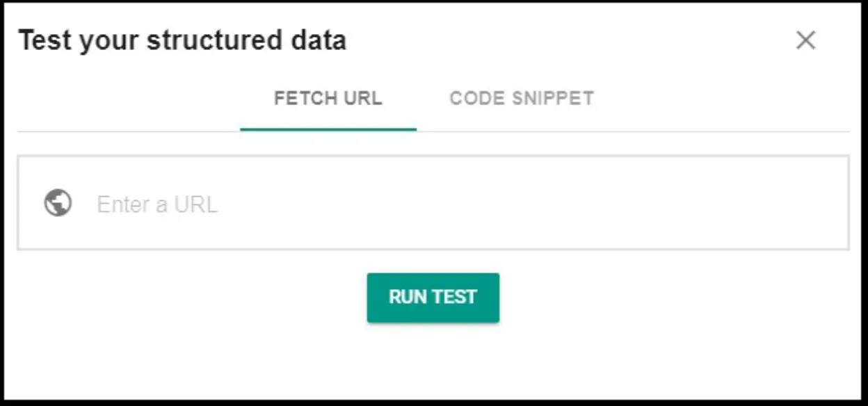Click the close cross at top right
868x406 pixels.
pos(805,40)
